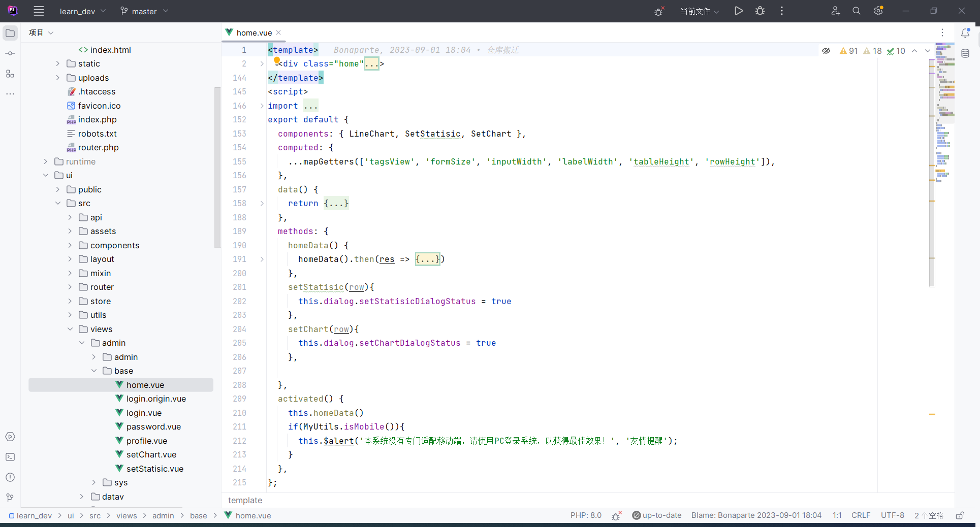Screen dimensions: 980x527
Task: Open Search Everywhere magnifier icon
Action: [x=857, y=11]
